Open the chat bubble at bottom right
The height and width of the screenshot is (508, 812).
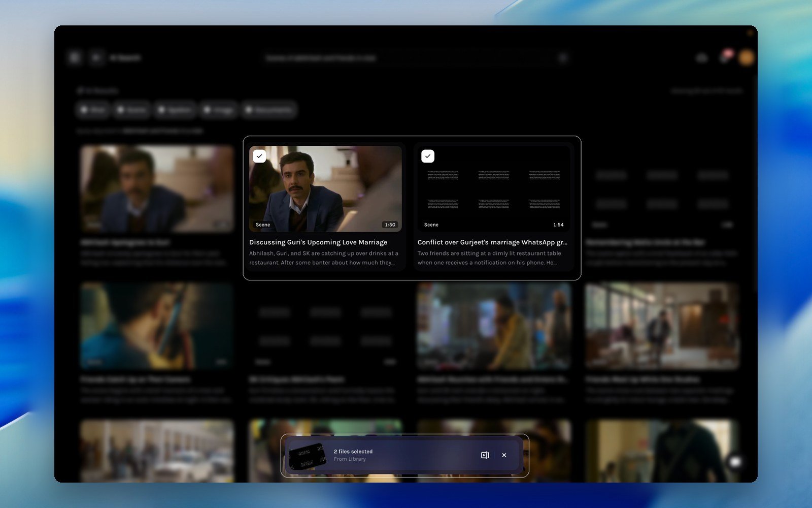click(x=735, y=462)
